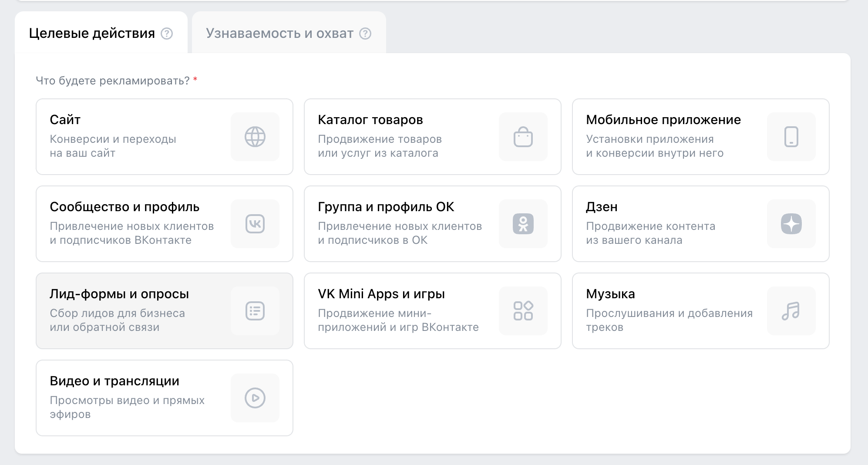Choose the Сайт heading as advertising object
868x465 pixels.
coord(65,120)
